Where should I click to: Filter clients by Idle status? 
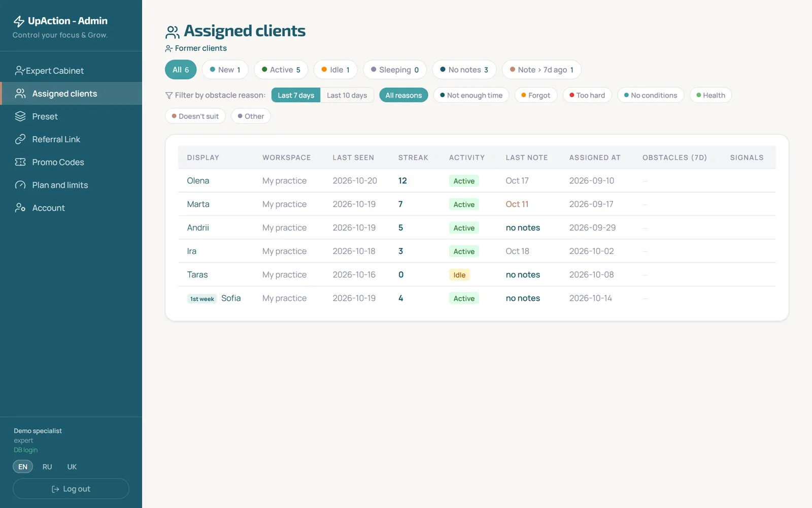[335, 70]
